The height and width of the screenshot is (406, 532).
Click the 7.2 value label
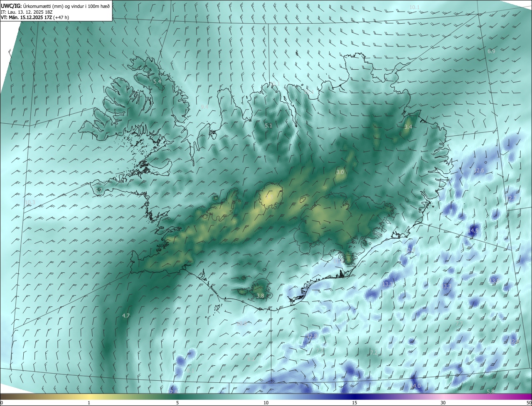pos(374,352)
